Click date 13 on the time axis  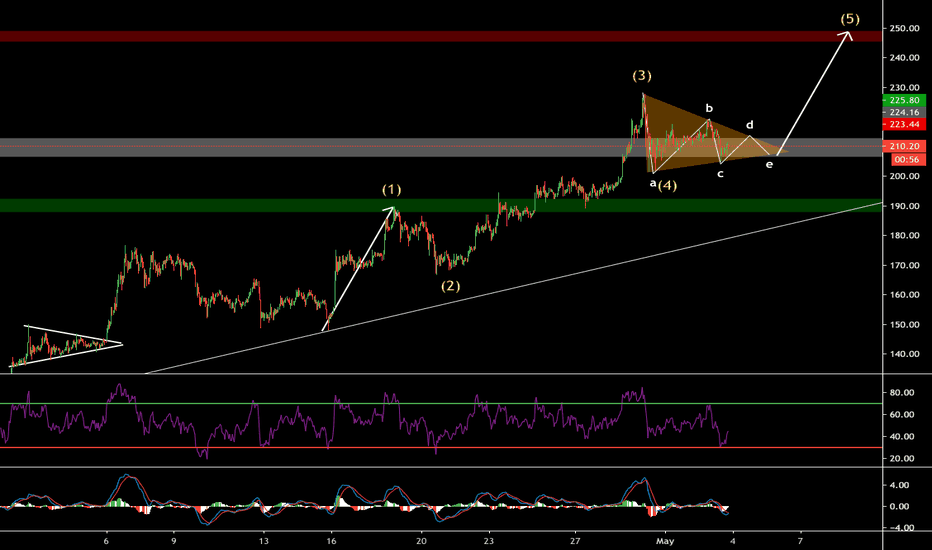click(264, 541)
